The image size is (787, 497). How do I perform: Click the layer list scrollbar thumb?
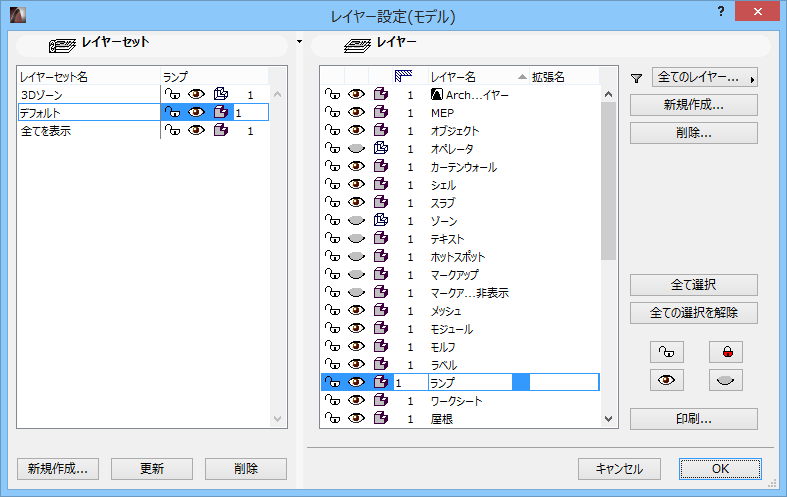click(608, 181)
